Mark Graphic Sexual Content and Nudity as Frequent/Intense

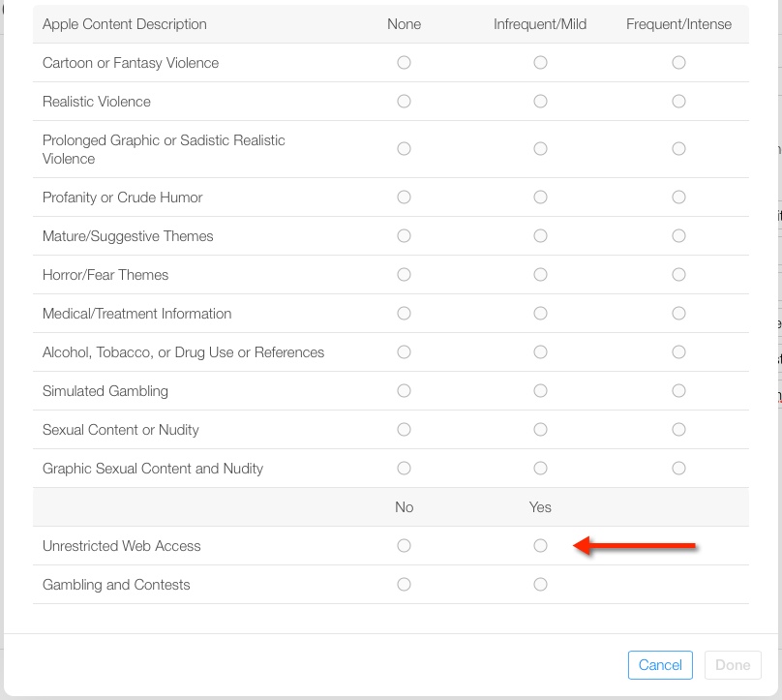[x=678, y=469]
